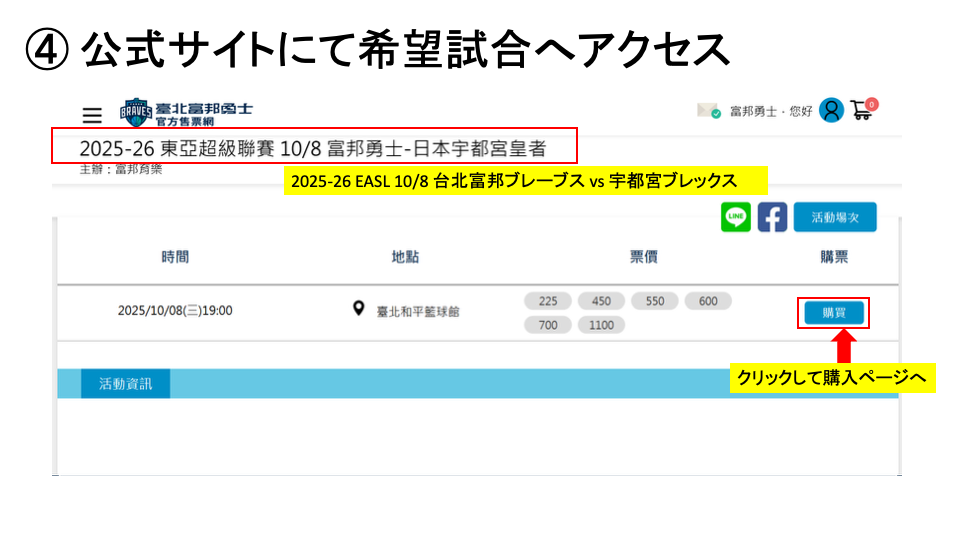The width and height of the screenshot is (960, 540).
Task: Click the 地點 column header
Action: point(405,257)
